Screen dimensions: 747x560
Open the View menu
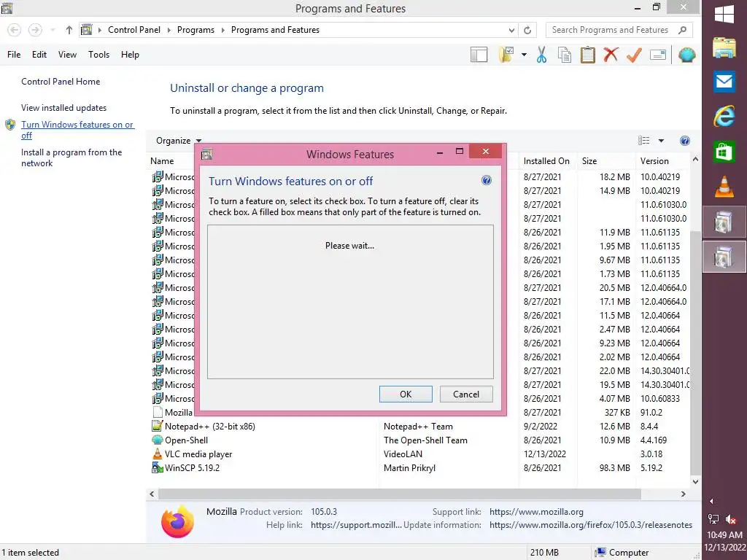(x=67, y=55)
